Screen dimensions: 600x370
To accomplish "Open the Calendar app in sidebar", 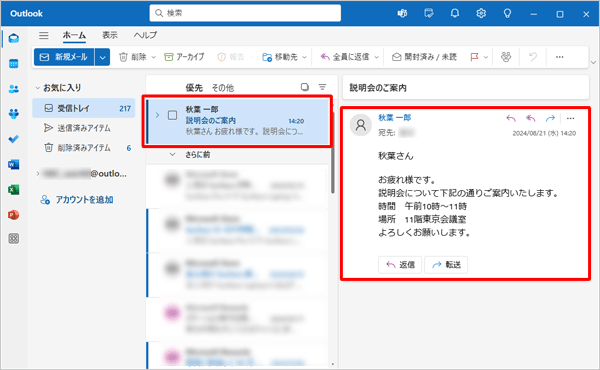I will [14, 64].
